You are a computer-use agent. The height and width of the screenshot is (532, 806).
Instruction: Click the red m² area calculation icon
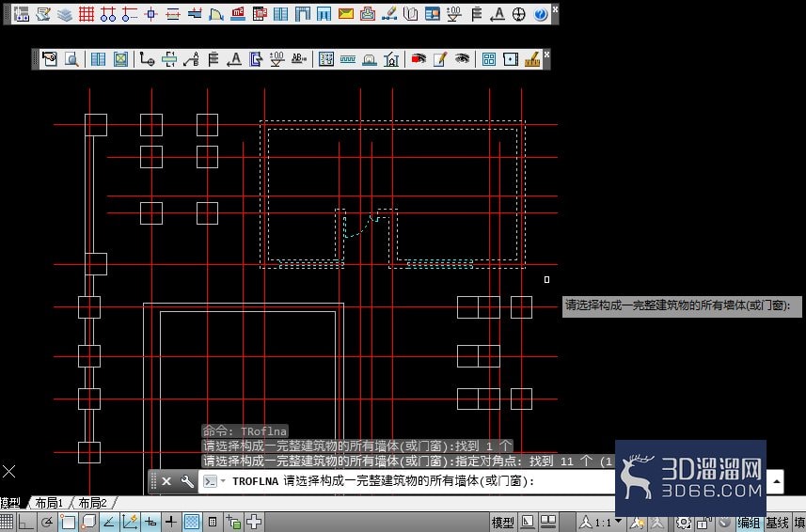pyautogui.click(x=238, y=14)
